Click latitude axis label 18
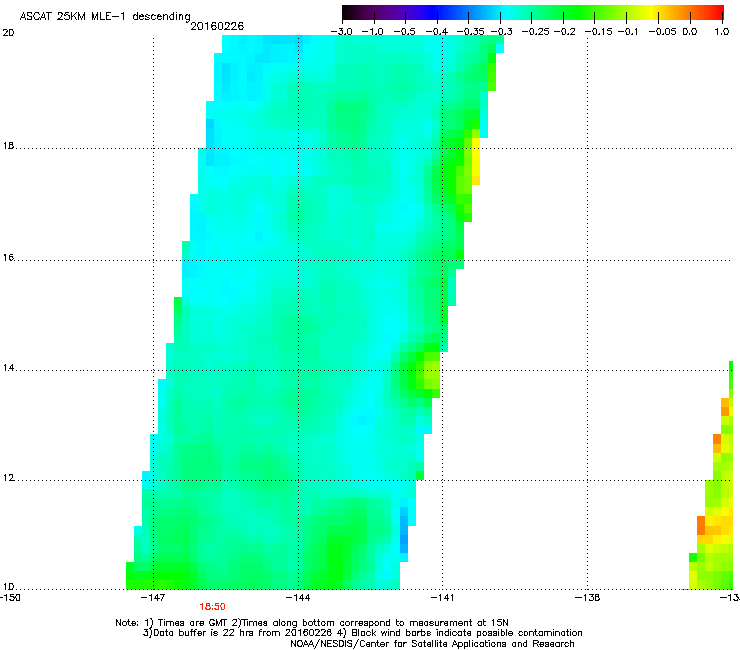The height and width of the screenshot is (650, 740). point(8,146)
